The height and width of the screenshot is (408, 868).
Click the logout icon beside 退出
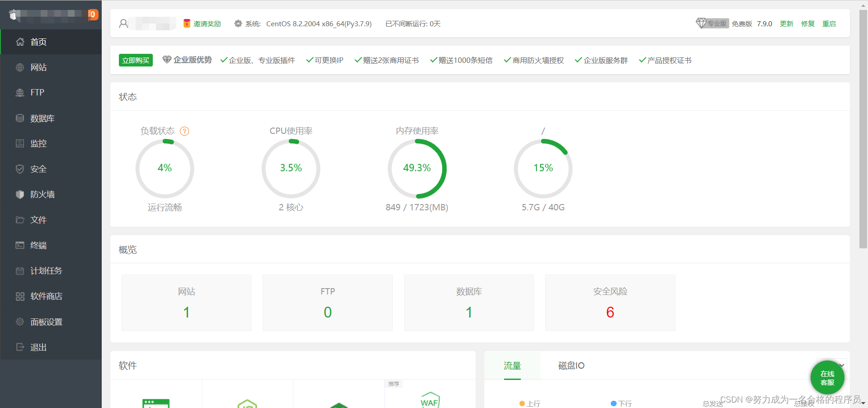pyautogui.click(x=20, y=347)
